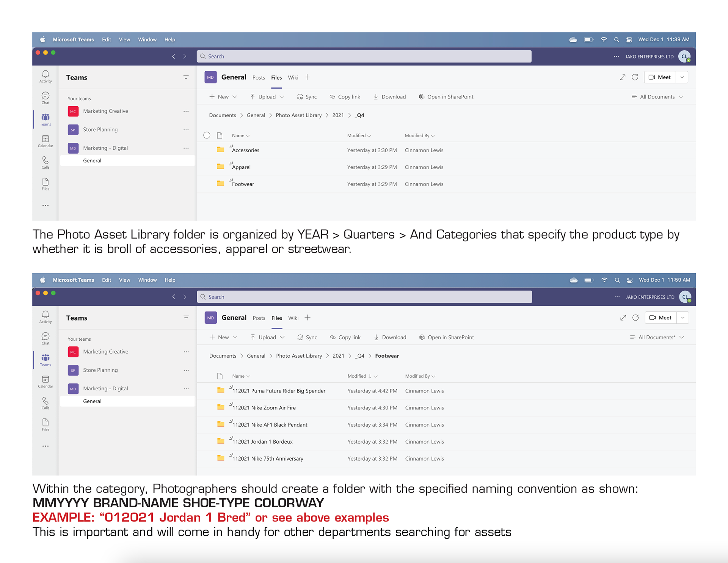Open All Documents view dropdown in upper screenshot
728x563 pixels.
pos(657,97)
